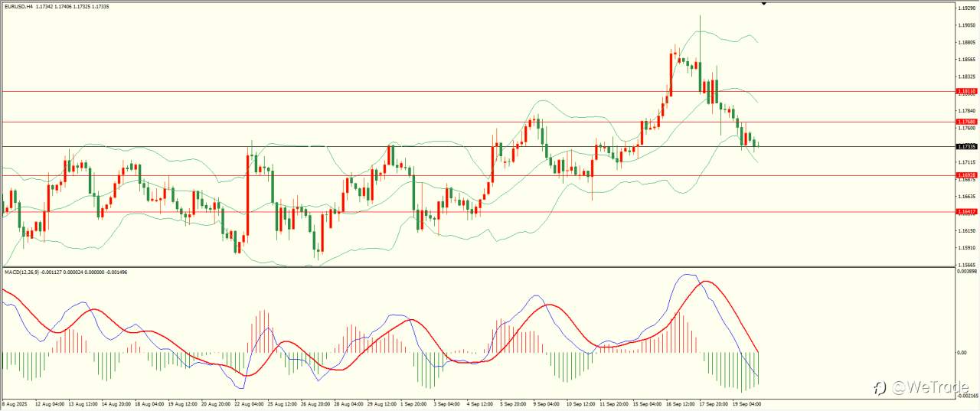The image size is (980, 411).
Task: Click the 1.16635 price axis value
Action: [x=967, y=197]
